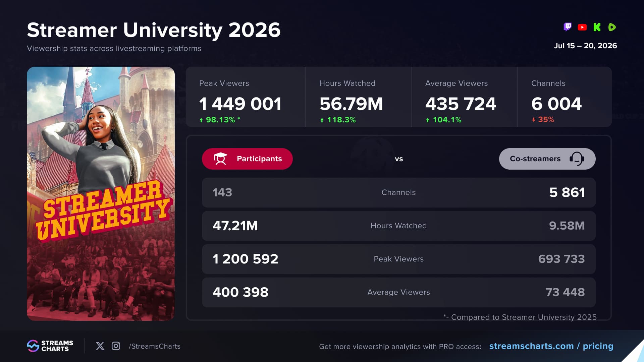Click the 104.1% change value
The image size is (644, 362).
point(447,120)
